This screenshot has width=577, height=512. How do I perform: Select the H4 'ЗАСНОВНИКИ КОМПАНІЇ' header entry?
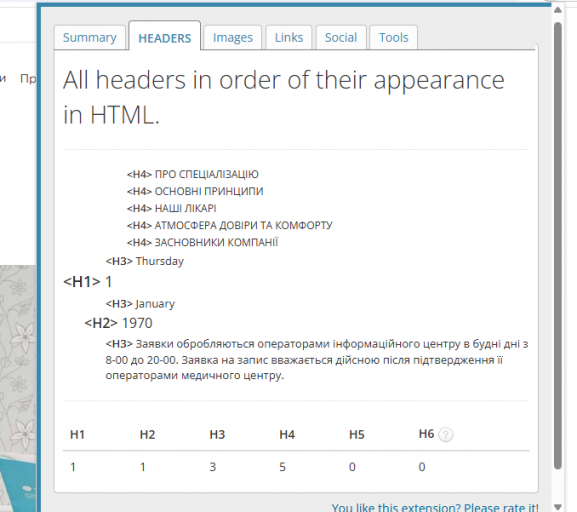point(202,242)
